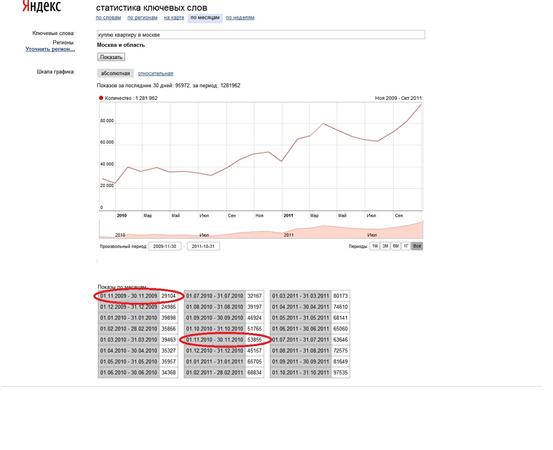Click the keywords input field
This screenshot has height=450, width=553.
[x=261, y=35]
